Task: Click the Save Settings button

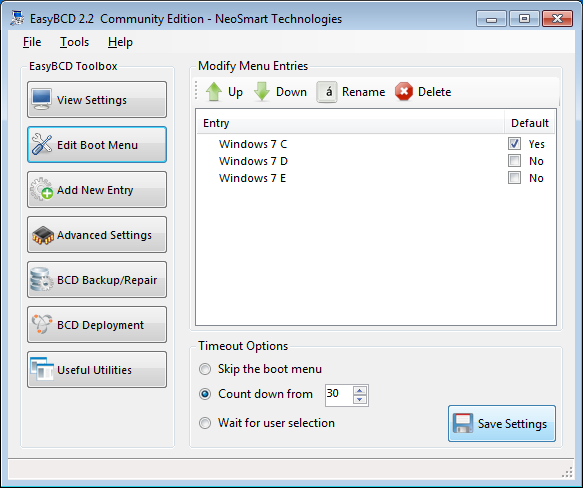Action: [x=502, y=423]
